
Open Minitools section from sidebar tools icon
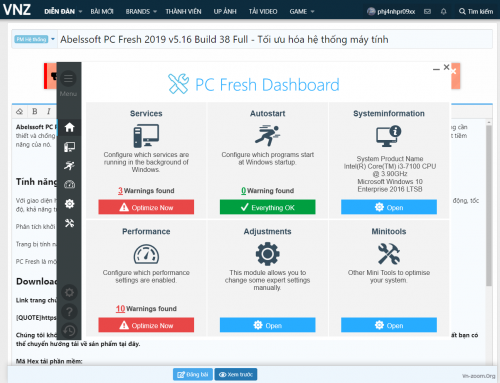tap(69, 223)
